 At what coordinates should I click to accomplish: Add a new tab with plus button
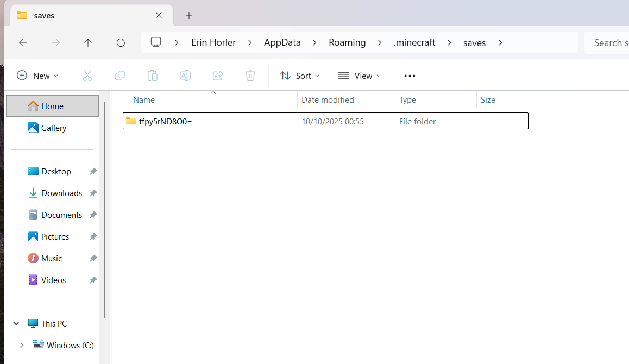(189, 16)
